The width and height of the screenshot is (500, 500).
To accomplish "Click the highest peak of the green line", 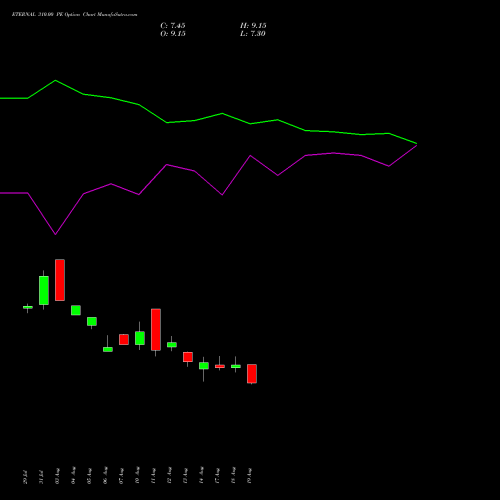I will [x=55, y=80].
